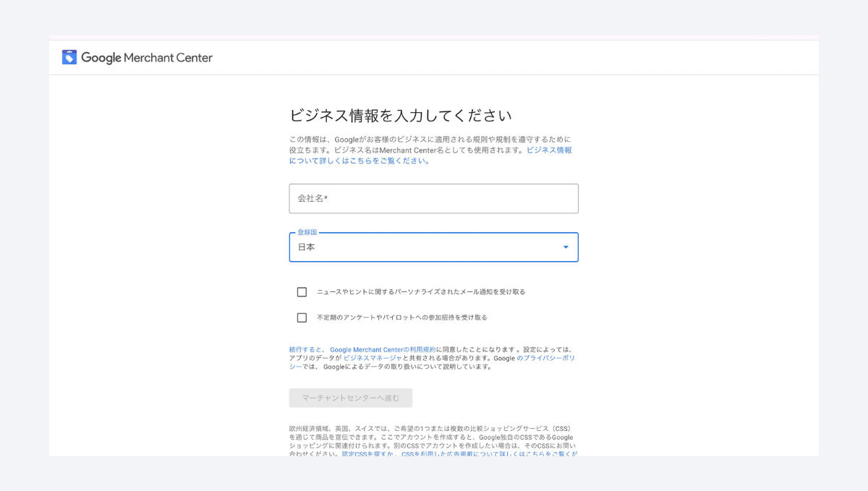Click the 不定期のアンケート invitation label
This screenshot has height=491, width=868.
(402, 317)
